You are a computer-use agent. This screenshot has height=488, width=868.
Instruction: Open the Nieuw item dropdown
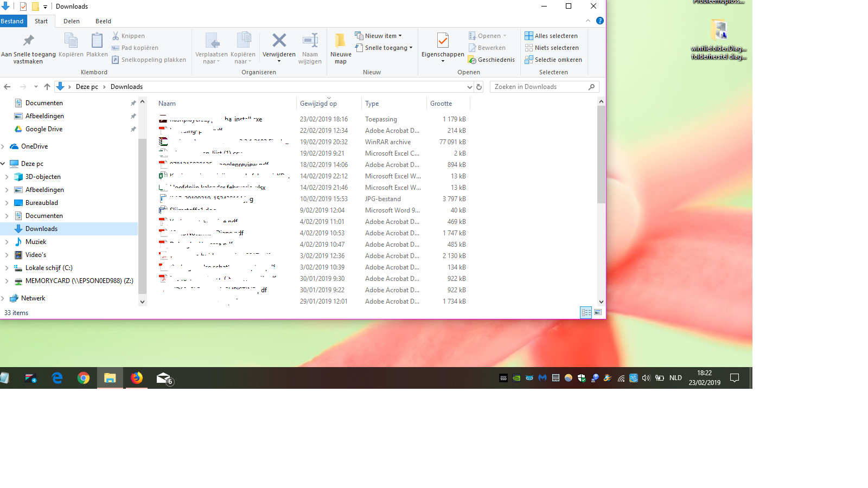pos(379,36)
